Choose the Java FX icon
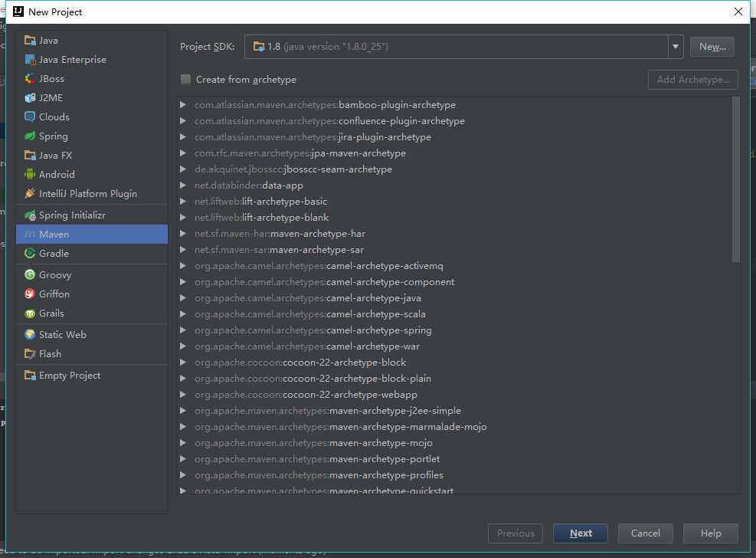The height and width of the screenshot is (558, 756). tap(30, 156)
